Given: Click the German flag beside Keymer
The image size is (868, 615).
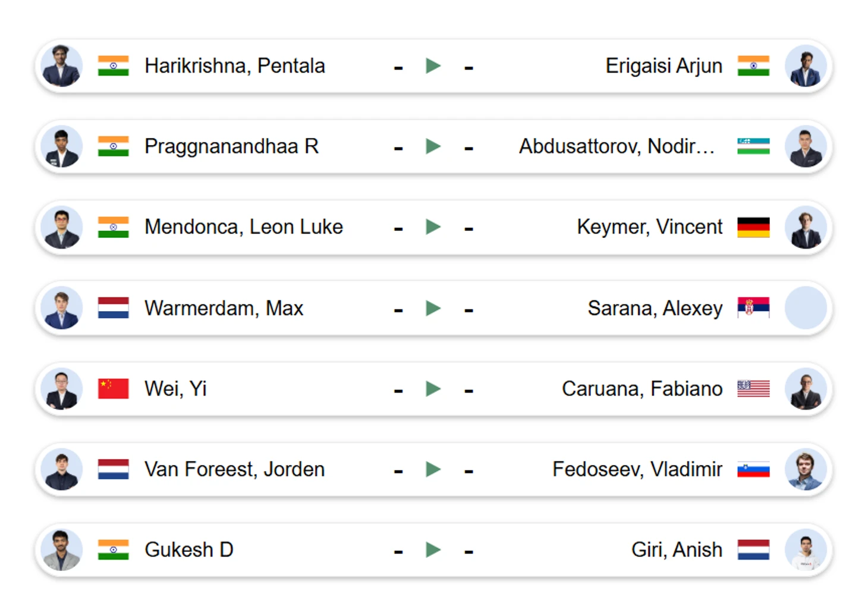Looking at the screenshot, I should coord(753,227).
